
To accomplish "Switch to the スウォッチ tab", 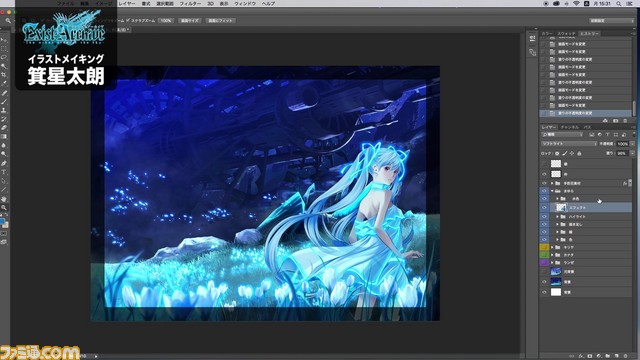I will (x=566, y=33).
